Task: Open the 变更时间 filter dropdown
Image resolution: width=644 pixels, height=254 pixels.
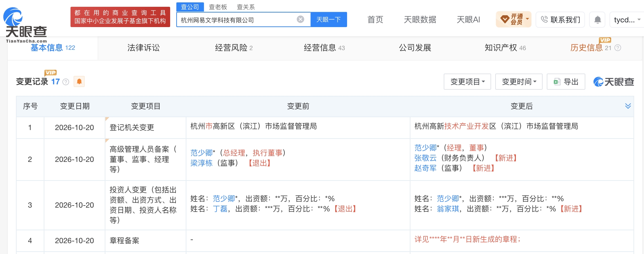Action: click(519, 82)
